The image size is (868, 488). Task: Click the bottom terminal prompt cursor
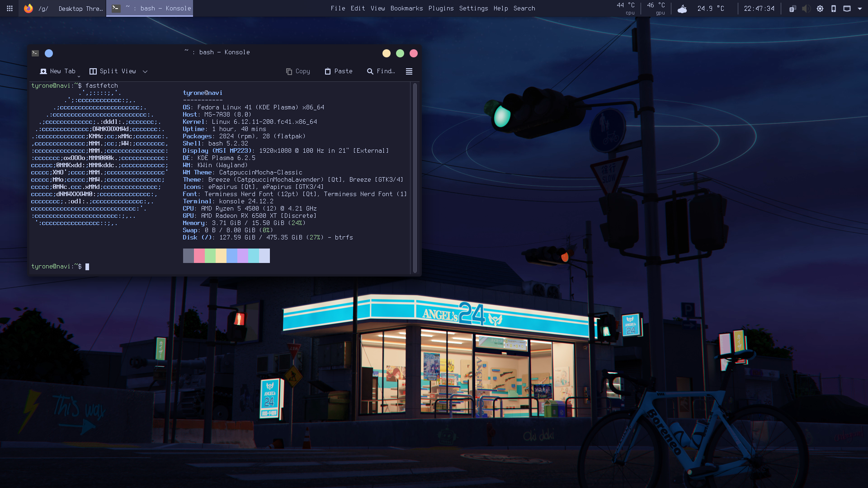tap(87, 267)
